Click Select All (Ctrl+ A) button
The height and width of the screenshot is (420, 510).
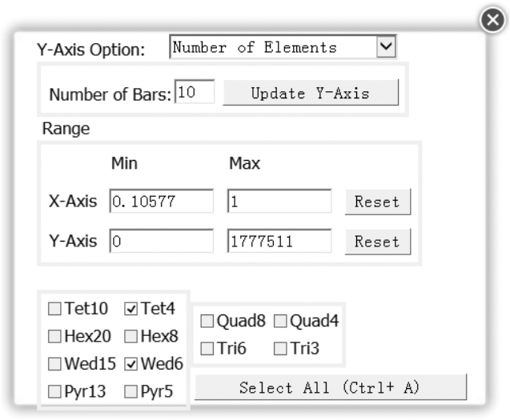330,388
